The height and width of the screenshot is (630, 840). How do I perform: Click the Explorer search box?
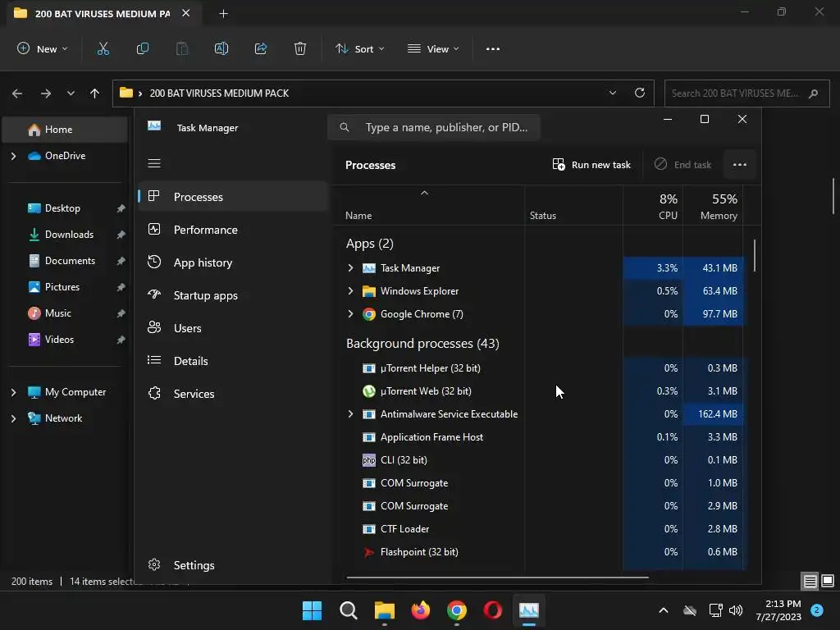tap(746, 94)
